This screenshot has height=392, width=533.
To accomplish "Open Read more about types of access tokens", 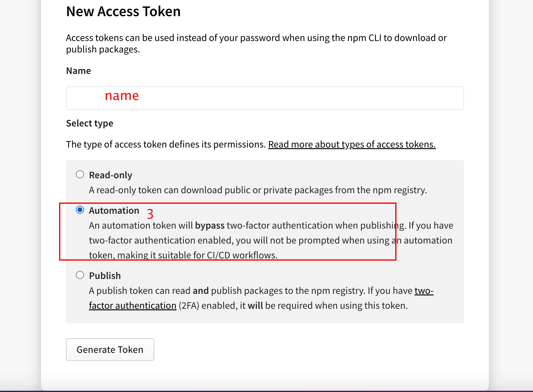I will 352,144.
